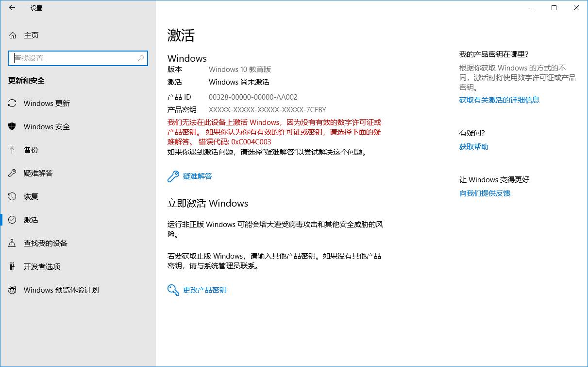Minimize the Settings window
The image size is (588, 367).
click(532, 8)
